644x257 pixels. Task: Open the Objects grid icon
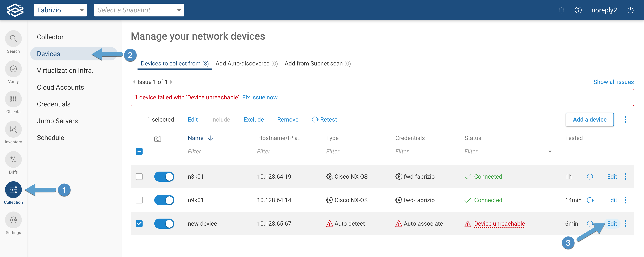click(13, 99)
